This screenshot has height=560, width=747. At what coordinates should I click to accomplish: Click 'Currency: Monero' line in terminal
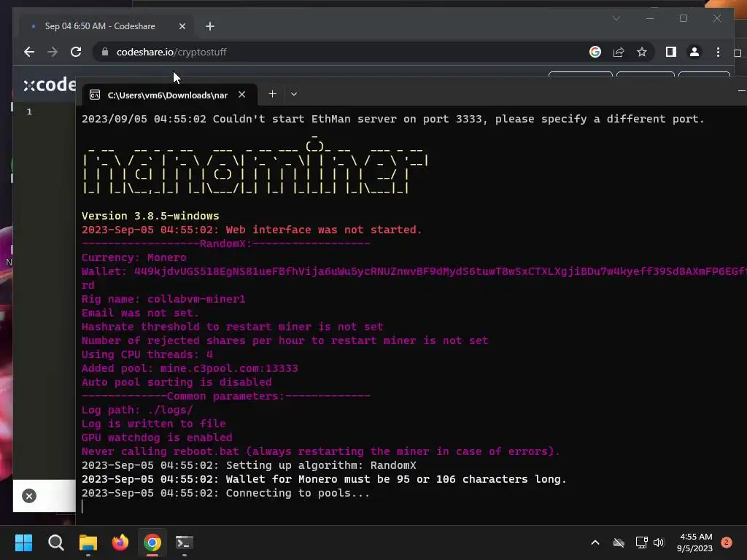pyautogui.click(x=134, y=257)
